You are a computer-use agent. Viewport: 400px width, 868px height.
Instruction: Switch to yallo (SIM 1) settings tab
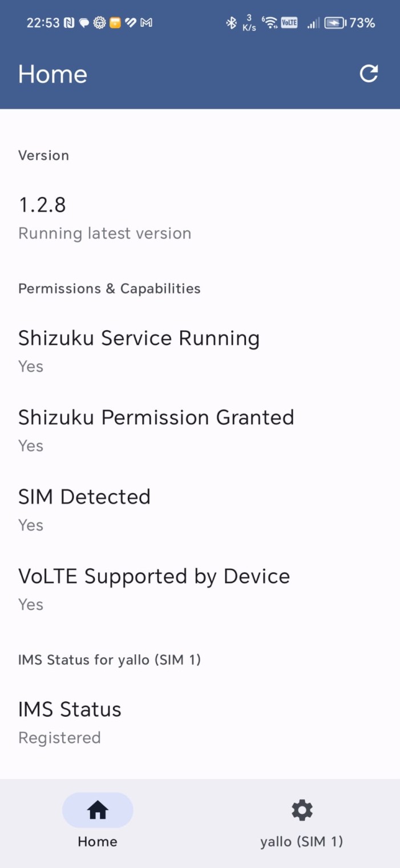[x=301, y=819]
